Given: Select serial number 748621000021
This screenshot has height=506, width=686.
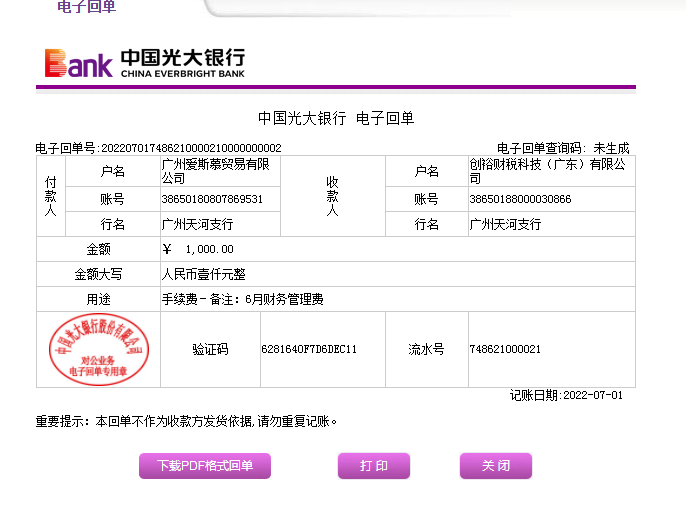Looking at the screenshot, I should coord(505,349).
